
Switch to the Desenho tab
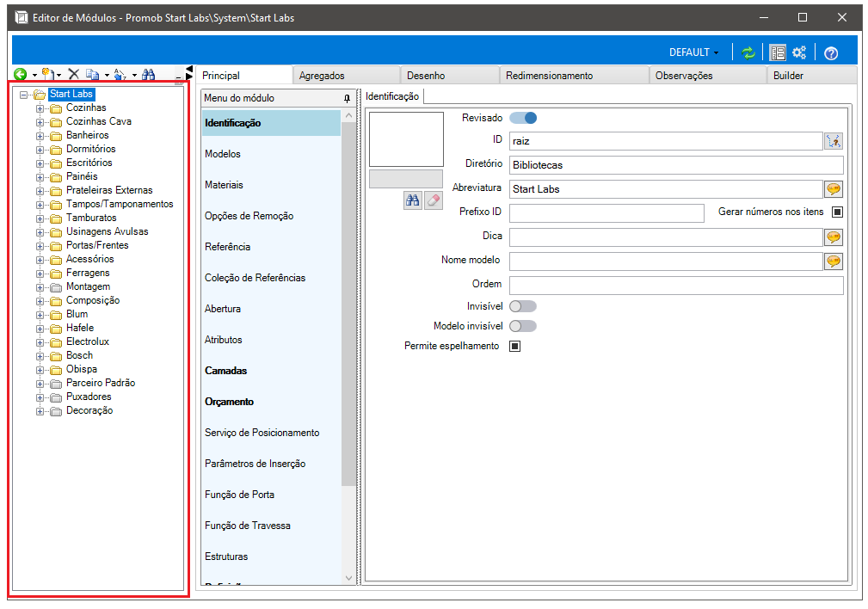point(450,76)
